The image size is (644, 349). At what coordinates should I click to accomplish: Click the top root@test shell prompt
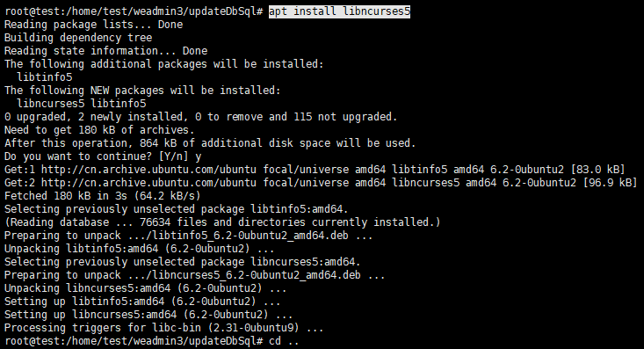click(x=134, y=11)
